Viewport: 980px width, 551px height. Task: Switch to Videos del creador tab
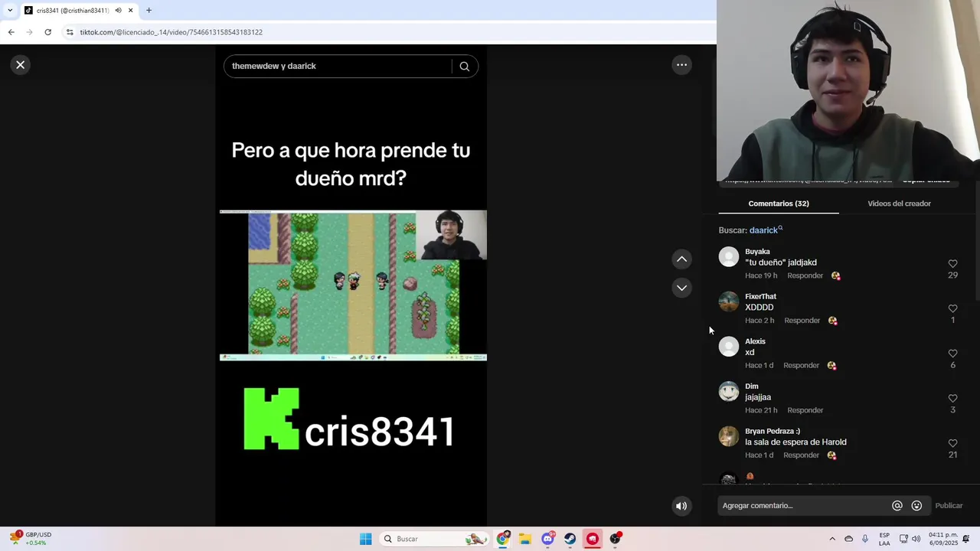pos(899,204)
